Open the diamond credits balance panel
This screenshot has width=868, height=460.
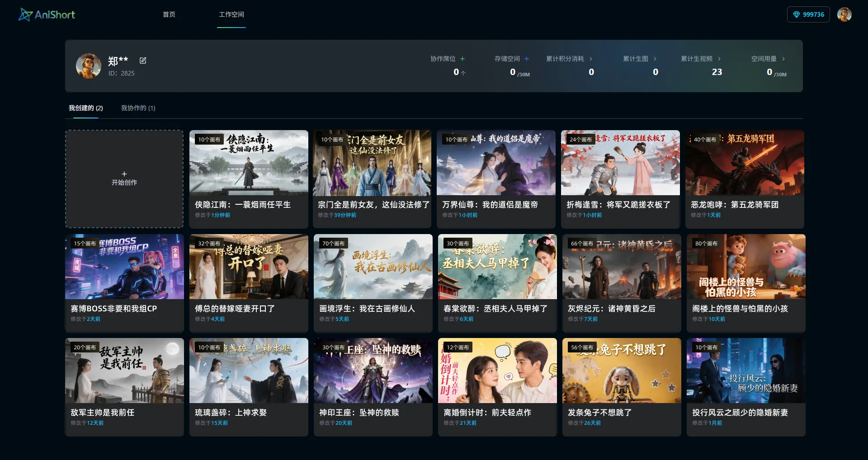pyautogui.click(x=808, y=14)
